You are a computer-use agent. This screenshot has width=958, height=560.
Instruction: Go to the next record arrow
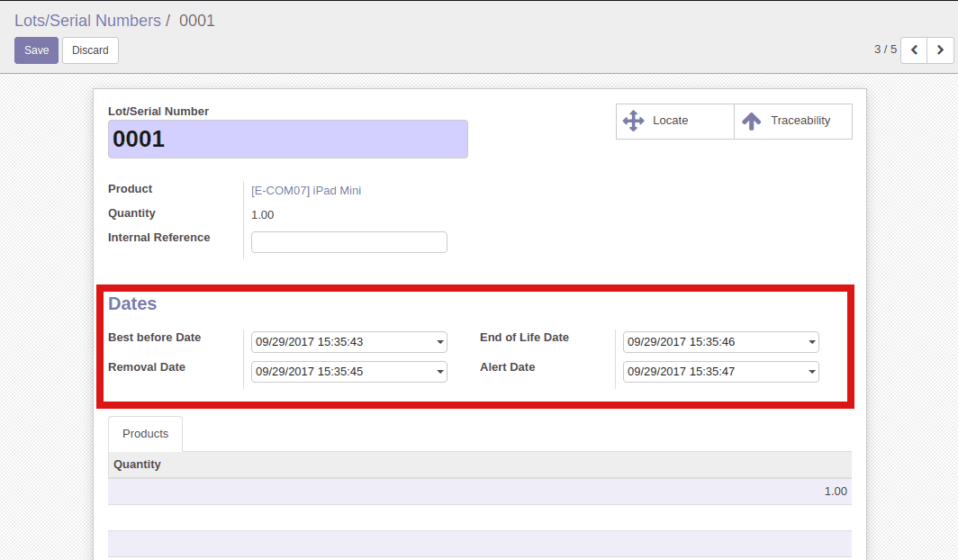point(940,50)
